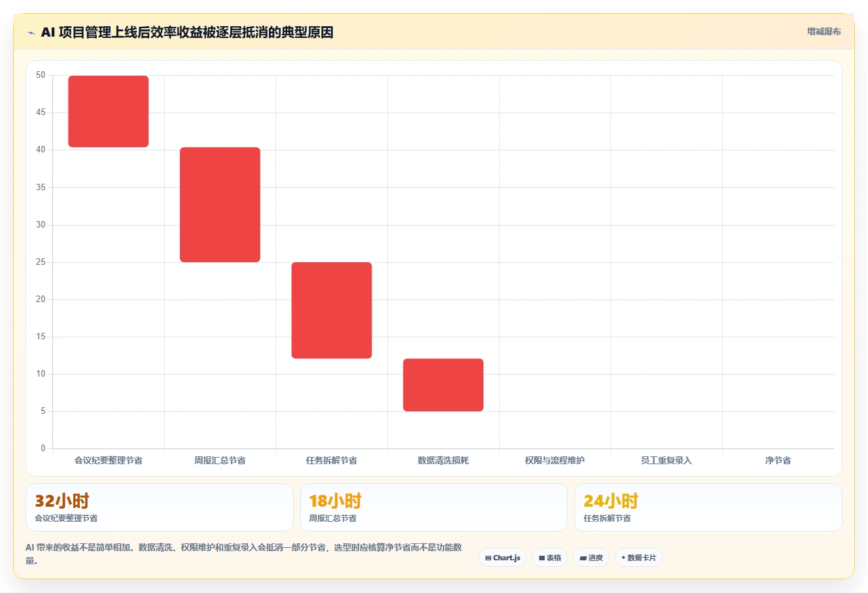Click the footnote paragraph starting AI 带来的收益
This screenshot has height=593, width=868.
click(x=244, y=554)
